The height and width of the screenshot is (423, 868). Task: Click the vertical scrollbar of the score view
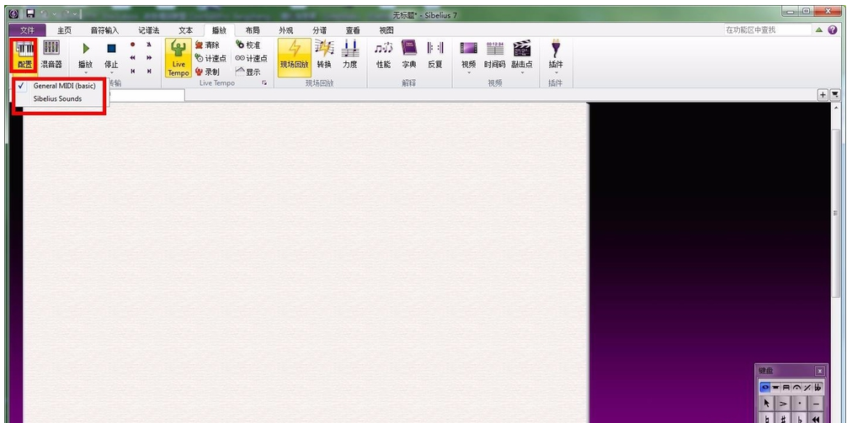835,213
